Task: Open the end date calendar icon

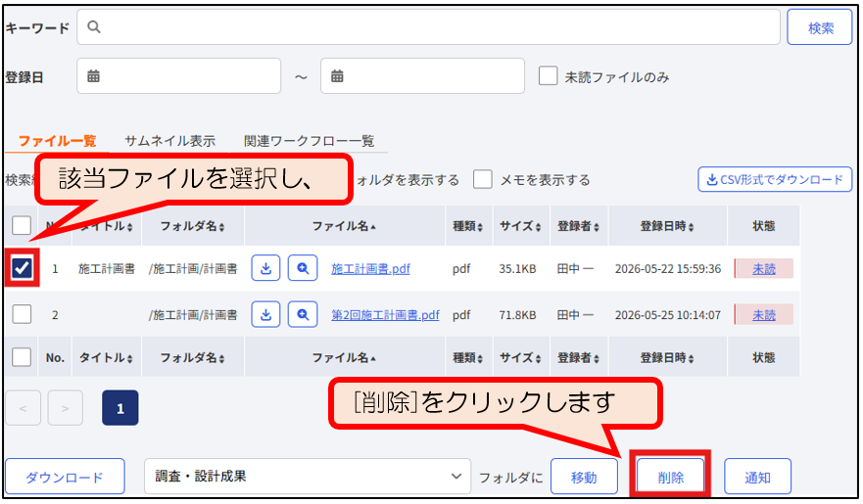Action: (x=337, y=76)
